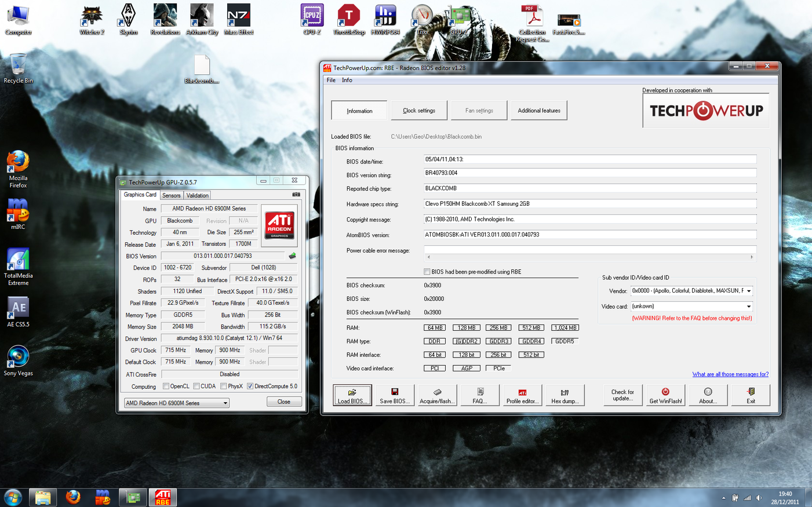The width and height of the screenshot is (812, 507).
Task: Toggle 'BIOS had been pre-modified using RBE' checkbox
Action: [x=427, y=272]
